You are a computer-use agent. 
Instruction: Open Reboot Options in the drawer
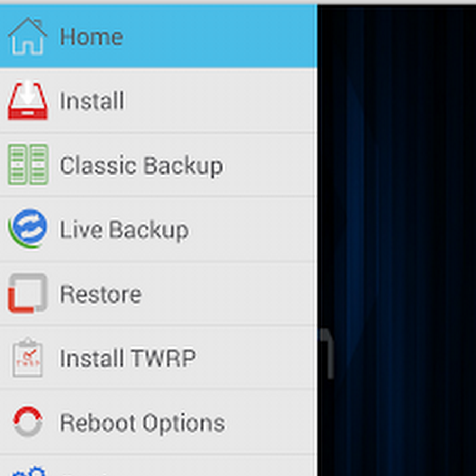pos(159,422)
